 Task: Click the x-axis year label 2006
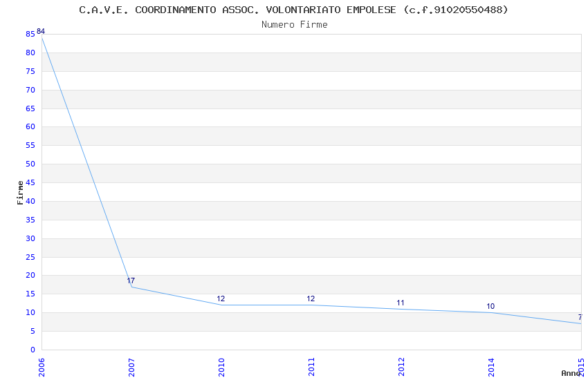(x=42, y=368)
